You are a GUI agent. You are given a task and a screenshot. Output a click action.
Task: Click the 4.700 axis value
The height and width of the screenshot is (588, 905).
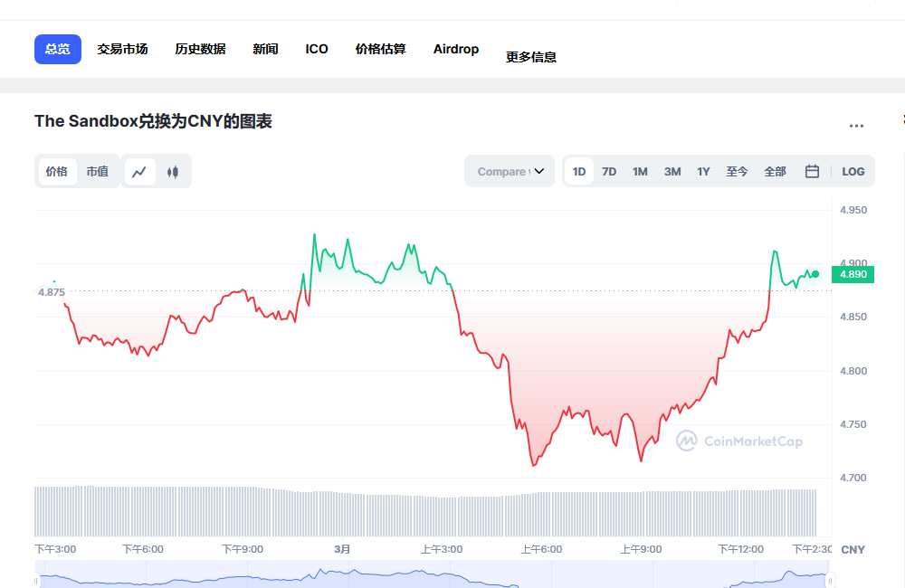(x=853, y=478)
